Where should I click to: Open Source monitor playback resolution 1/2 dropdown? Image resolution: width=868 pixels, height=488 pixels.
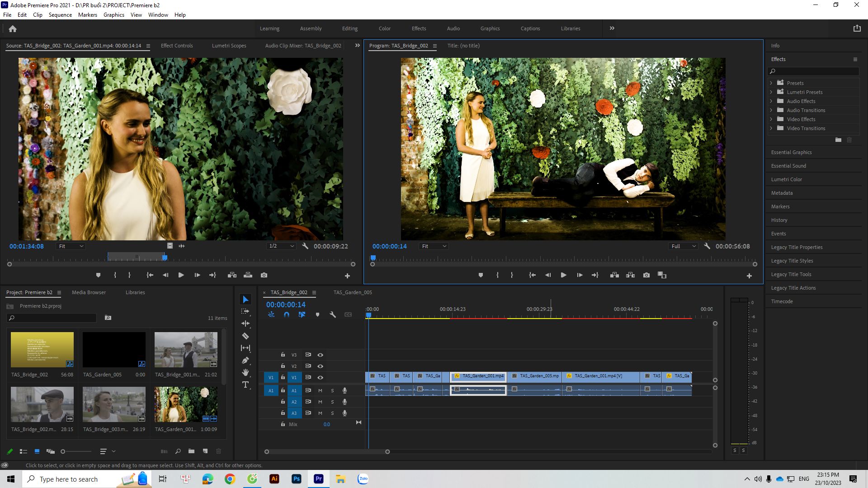point(281,246)
